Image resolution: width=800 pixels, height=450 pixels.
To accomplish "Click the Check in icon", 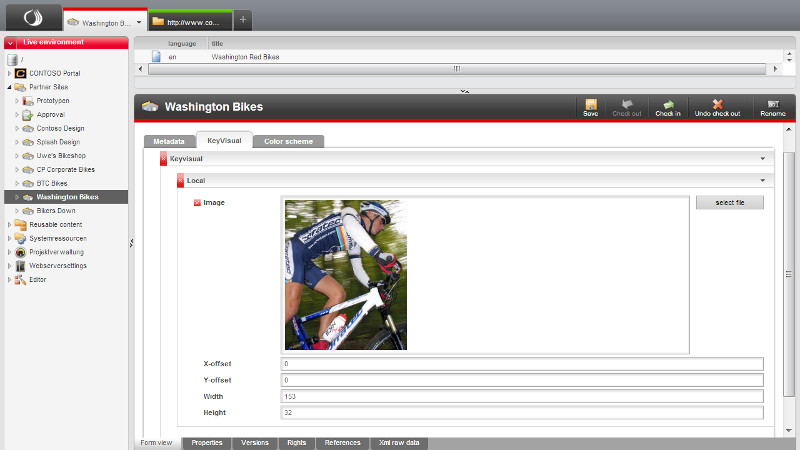I will (x=668, y=104).
